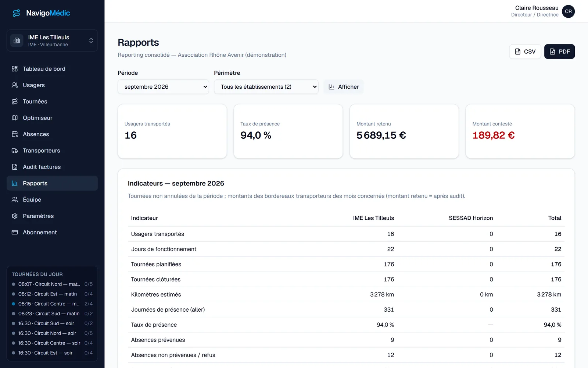
Task: Click the CR user avatar
Action: click(x=568, y=11)
